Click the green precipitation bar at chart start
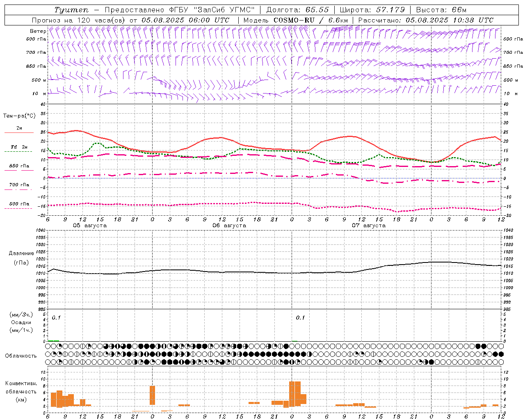Viewport: 525px width, 420px height. pos(53,340)
